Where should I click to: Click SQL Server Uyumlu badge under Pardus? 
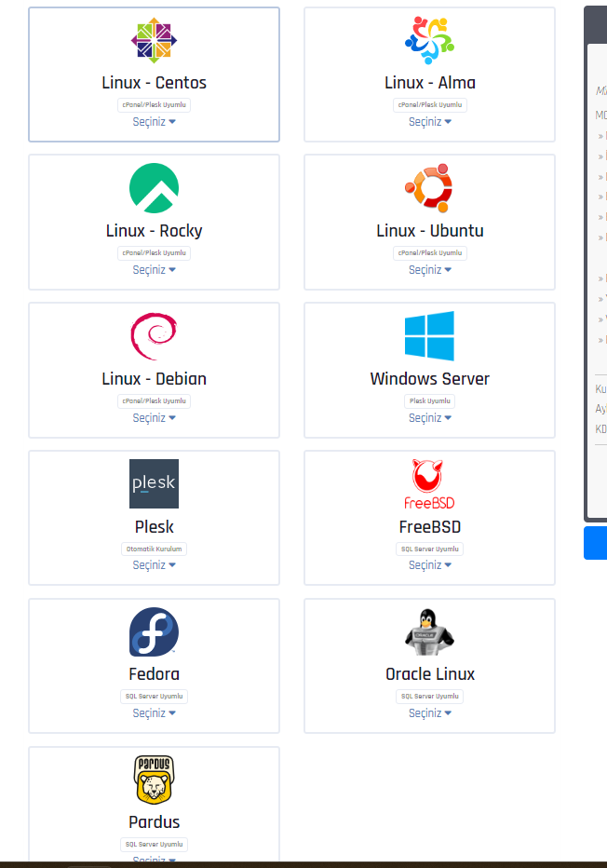coord(154,845)
